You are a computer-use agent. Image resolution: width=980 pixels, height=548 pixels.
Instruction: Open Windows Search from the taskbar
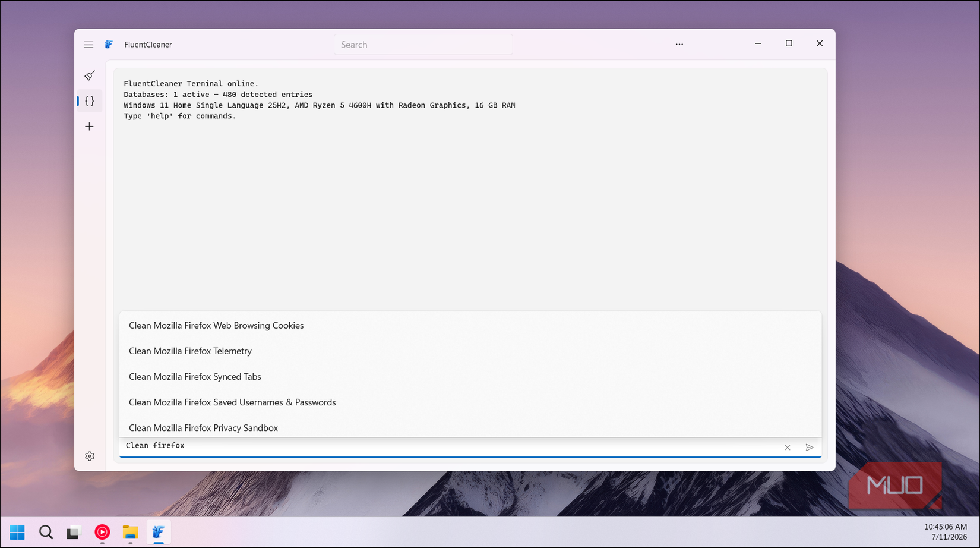pyautogui.click(x=46, y=532)
